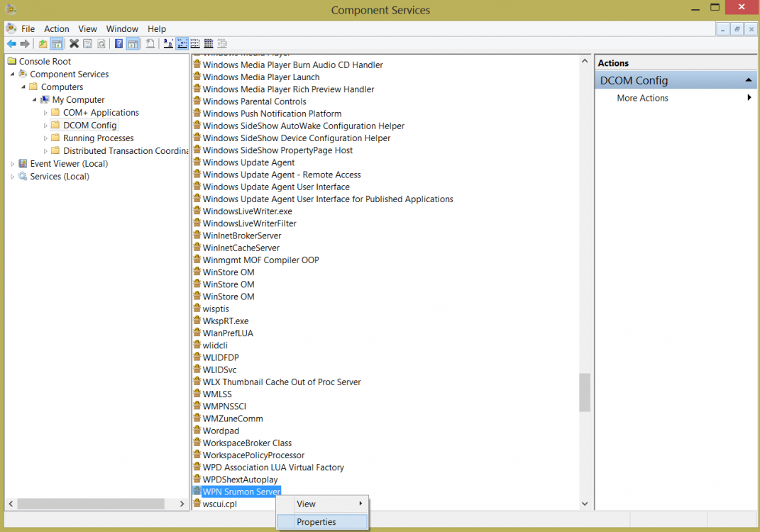Select Console Root in the tree
This screenshot has height=532, width=760.
(45, 62)
